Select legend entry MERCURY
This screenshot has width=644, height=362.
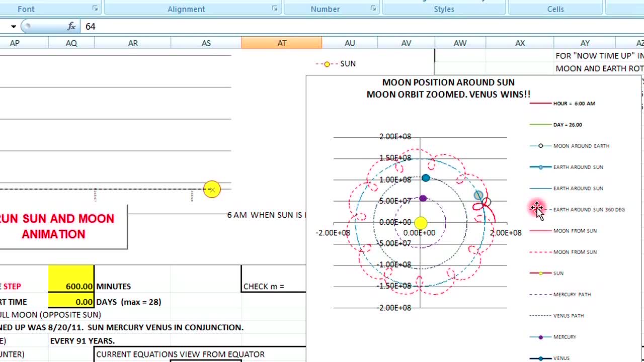tap(553, 337)
